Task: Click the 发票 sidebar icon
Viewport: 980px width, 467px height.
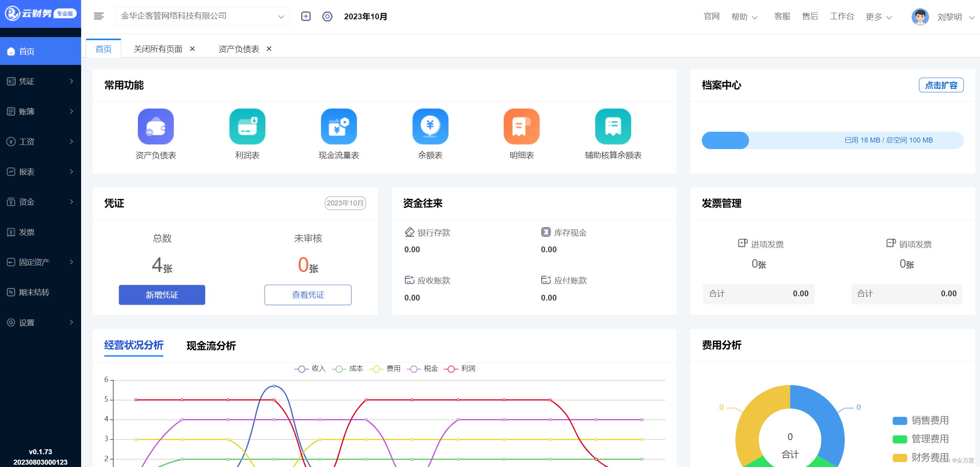Action: coord(11,232)
